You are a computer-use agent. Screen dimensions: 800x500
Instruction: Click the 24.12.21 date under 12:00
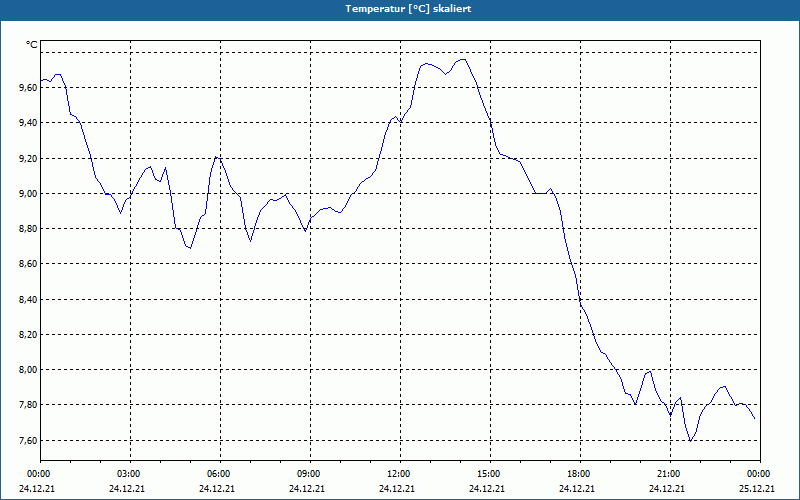[x=397, y=488]
